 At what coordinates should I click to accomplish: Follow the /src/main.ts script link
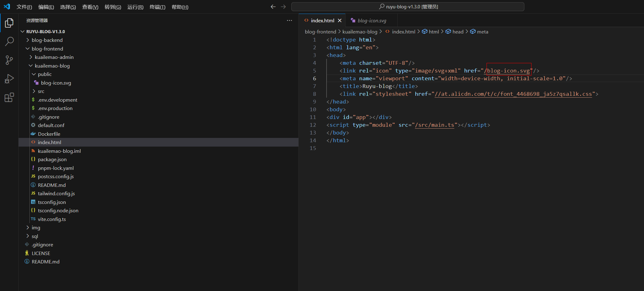click(x=434, y=125)
